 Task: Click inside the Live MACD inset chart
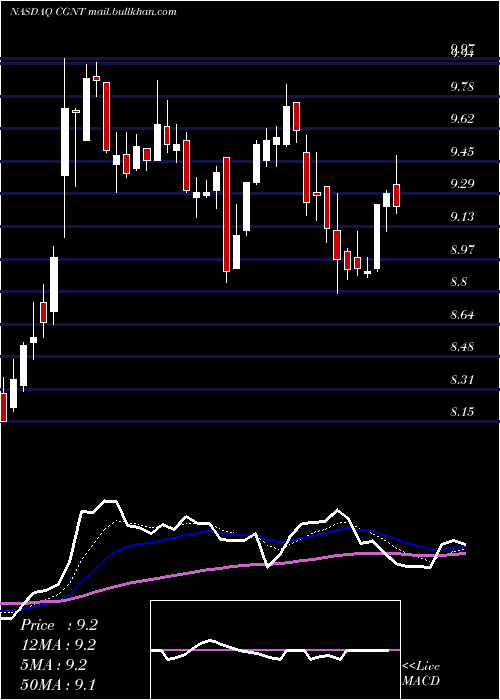275,650
